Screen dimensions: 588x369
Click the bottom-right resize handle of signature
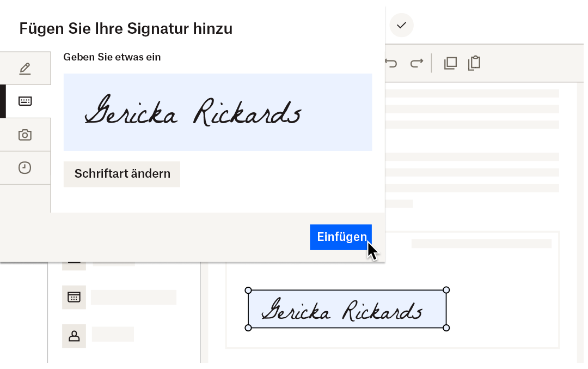(446, 328)
